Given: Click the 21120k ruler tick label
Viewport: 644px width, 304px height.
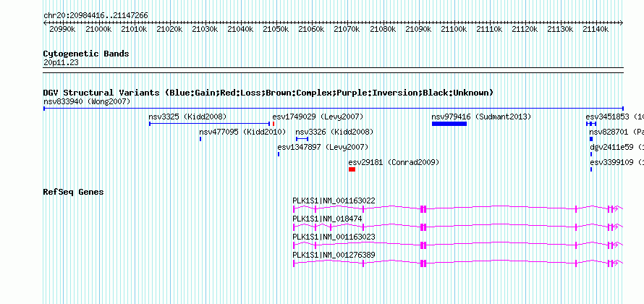Looking at the screenshot, I should pyautogui.click(x=525, y=29).
